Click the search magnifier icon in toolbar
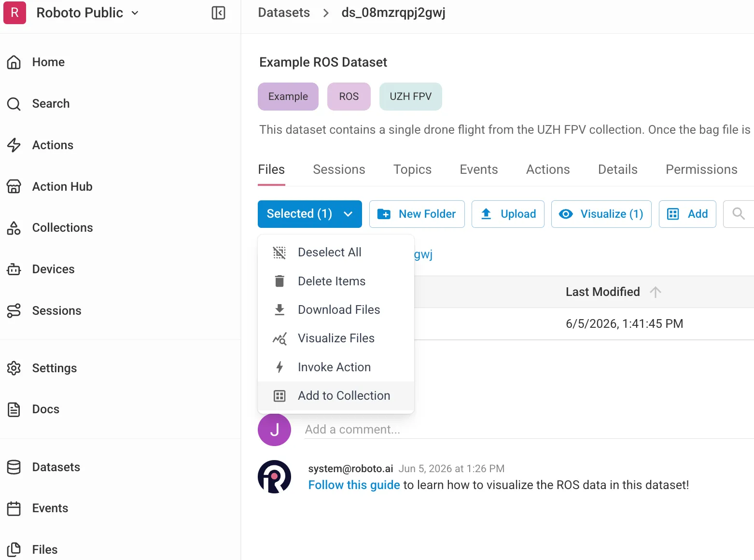This screenshot has width=754, height=560. (739, 214)
